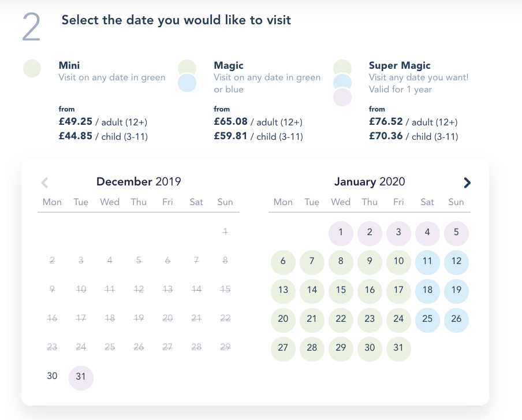Select the Mini ticket heading
This screenshot has width=522, height=420.
tap(69, 65)
